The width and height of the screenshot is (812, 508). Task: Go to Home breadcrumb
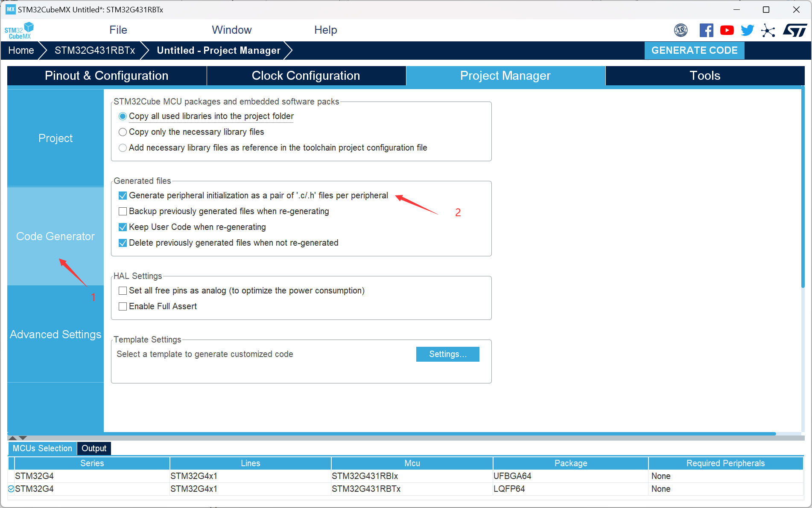pos(21,50)
